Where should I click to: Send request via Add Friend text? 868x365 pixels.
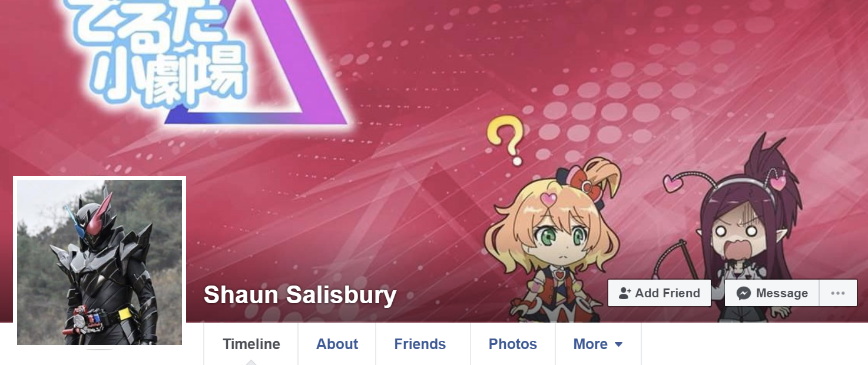(668, 293)
